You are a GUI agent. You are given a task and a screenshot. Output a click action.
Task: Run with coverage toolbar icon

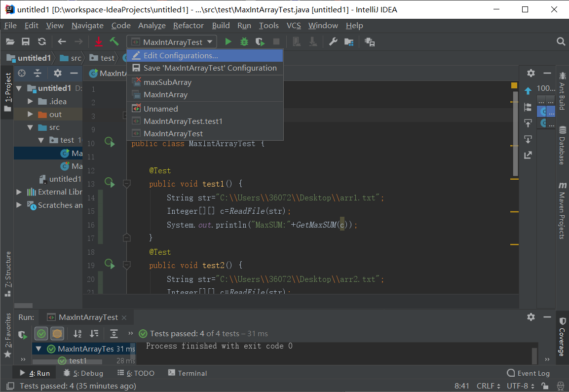click(x=260, y=42)
